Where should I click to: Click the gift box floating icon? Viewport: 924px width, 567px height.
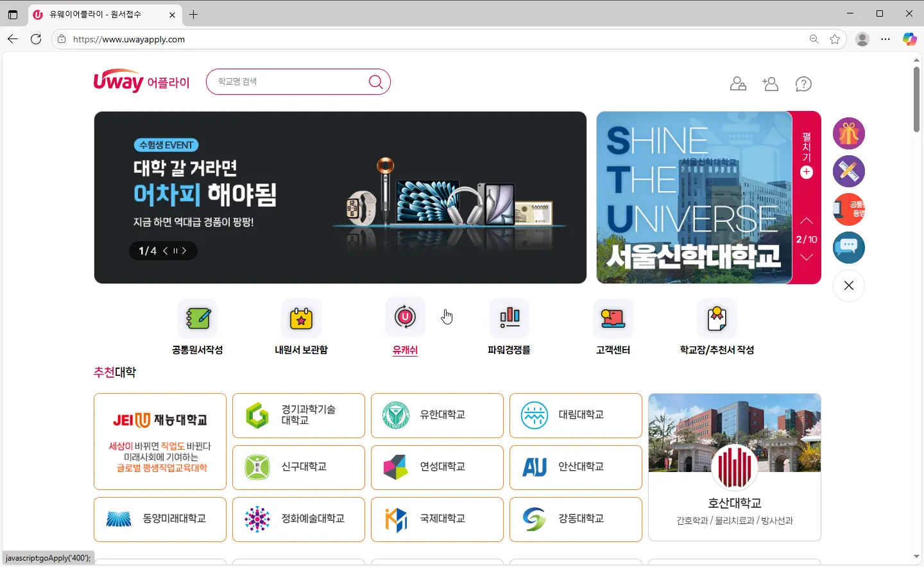(x=849, y=134)
